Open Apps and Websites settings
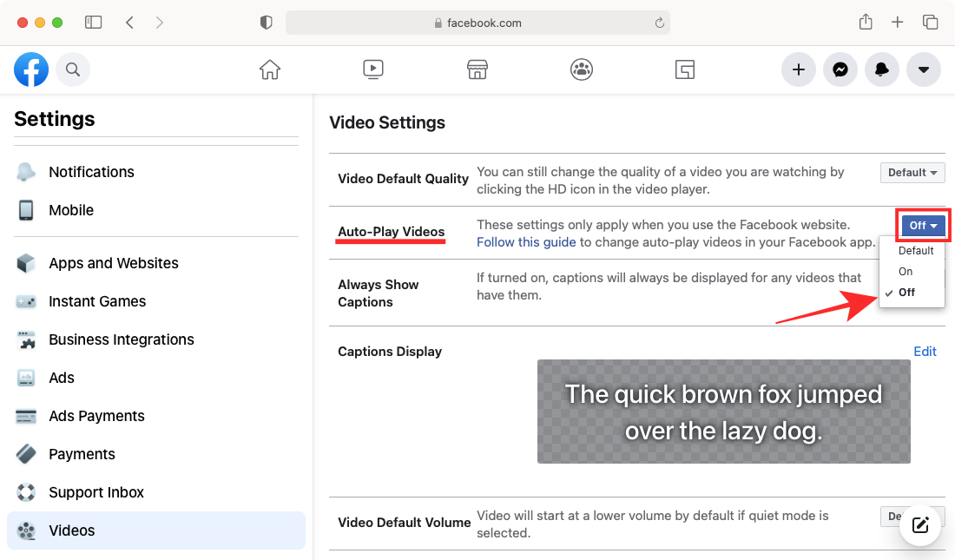Viewport: 955px width, 560px height. (x=156, y=263)
